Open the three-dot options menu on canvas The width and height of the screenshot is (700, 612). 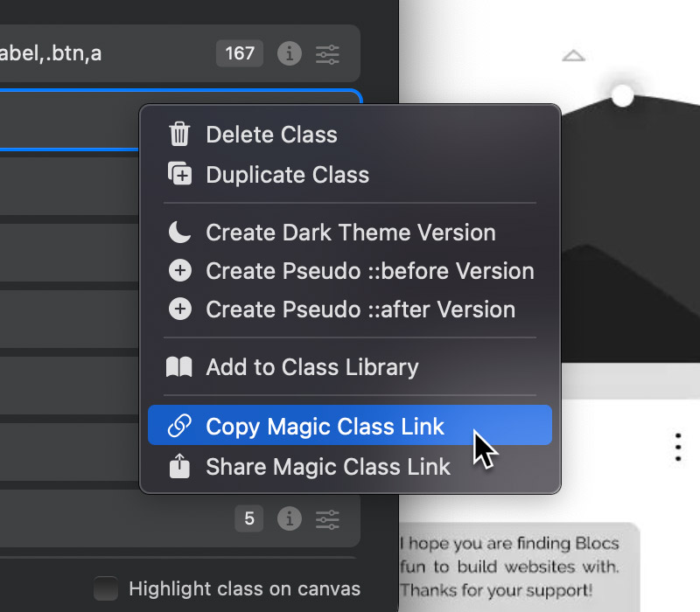click(x=678, y=446)
